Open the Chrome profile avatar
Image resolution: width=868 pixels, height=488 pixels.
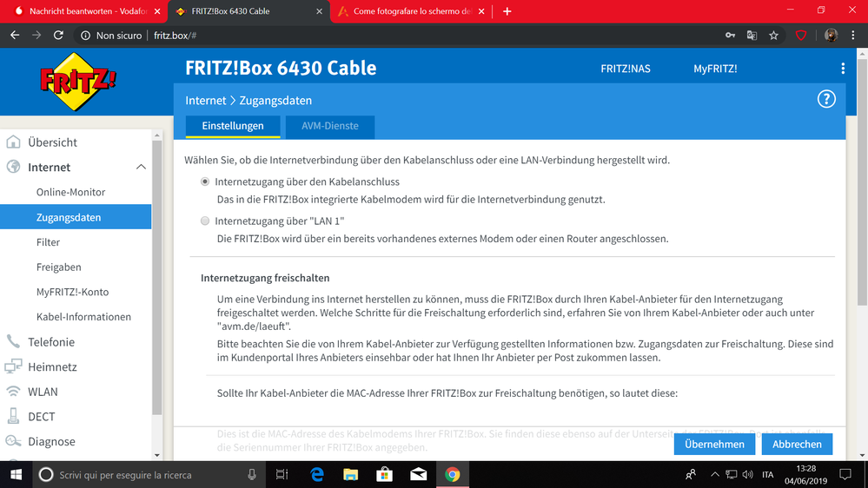point(831,36)
